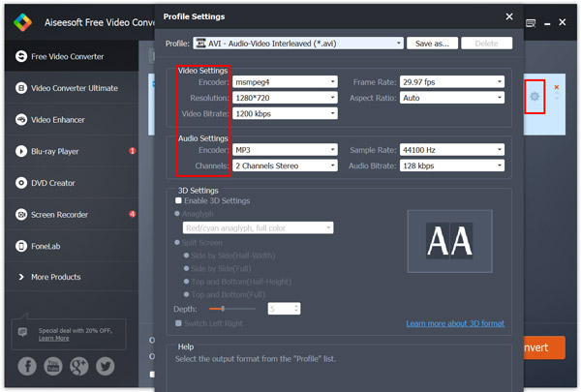Open the video Encoder dropdown msmpeg4

[x=285, y=82]
